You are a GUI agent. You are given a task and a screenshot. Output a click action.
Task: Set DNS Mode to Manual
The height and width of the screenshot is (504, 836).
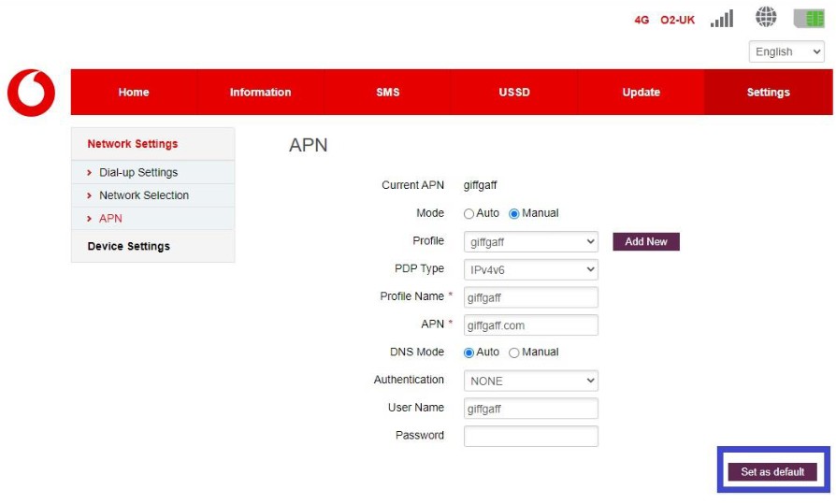pos(514,353)
